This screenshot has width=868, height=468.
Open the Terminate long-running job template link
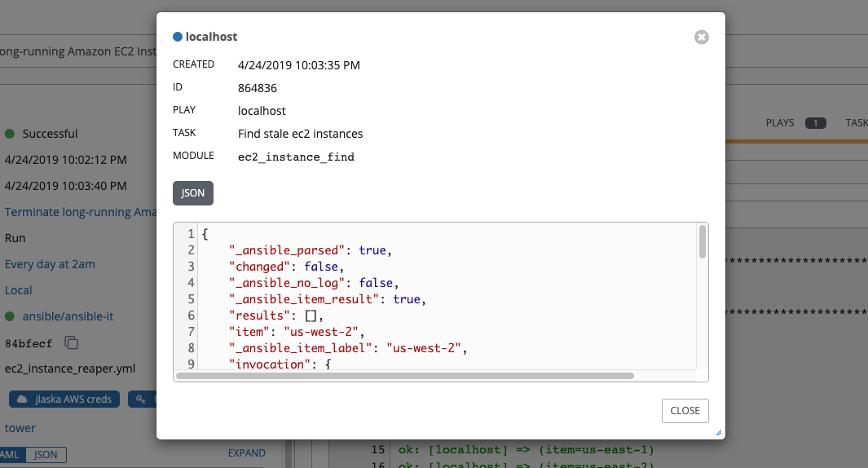[x=79, y=212]
